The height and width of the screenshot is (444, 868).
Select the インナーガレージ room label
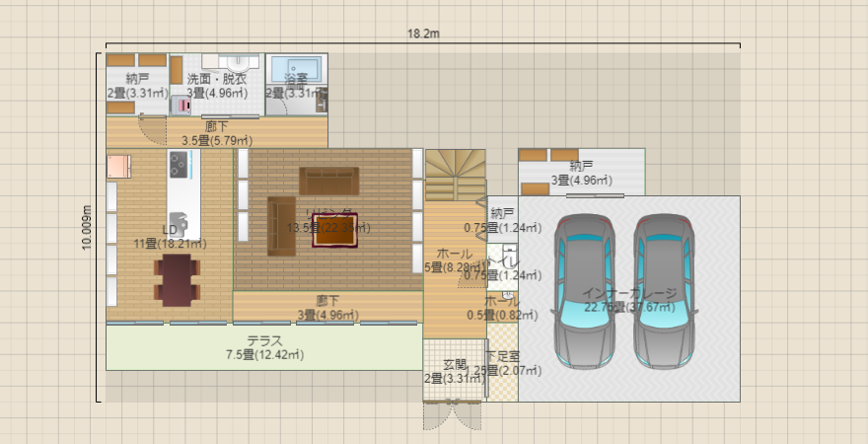[629, 300]
